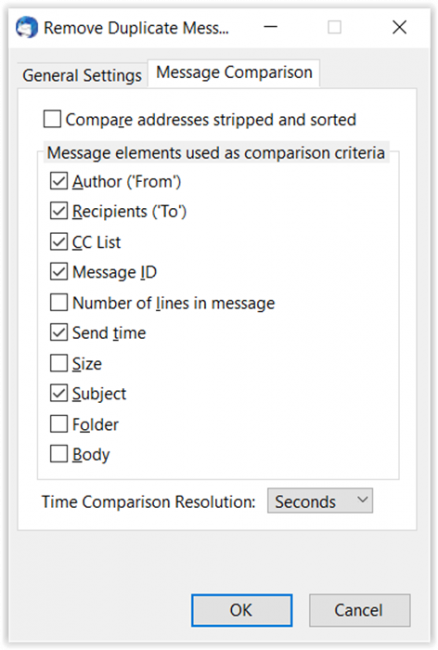Click the Seconds dropdown arrow
Screen dimensions: 438x650
coord(363,500)
